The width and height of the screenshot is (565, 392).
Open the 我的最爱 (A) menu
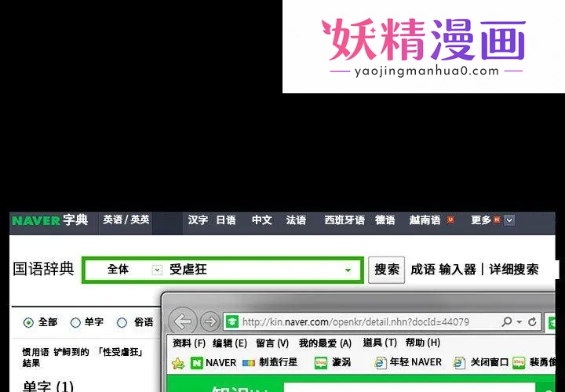(x=325, y=343)
